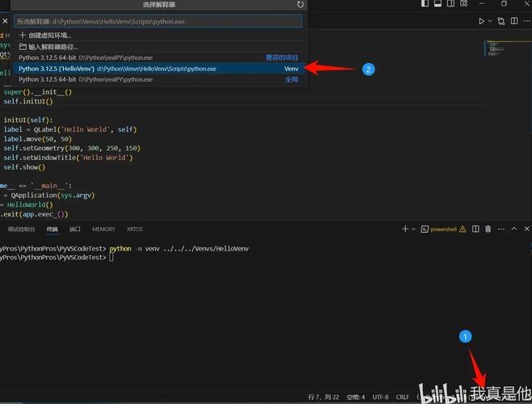
Task: Click the UTF-8 encoding status item
Action: click(x=380, y=397)
